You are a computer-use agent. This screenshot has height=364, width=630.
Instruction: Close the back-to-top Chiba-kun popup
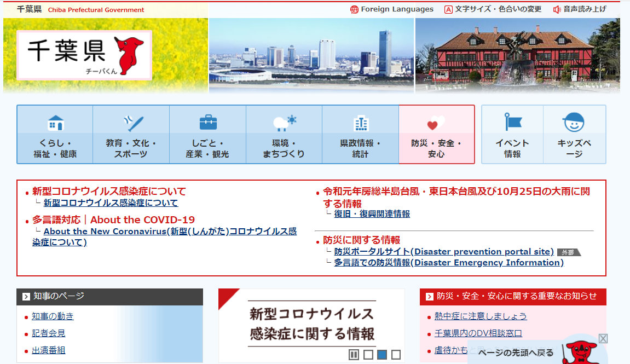pyautogui.click(x=603, y=338)
